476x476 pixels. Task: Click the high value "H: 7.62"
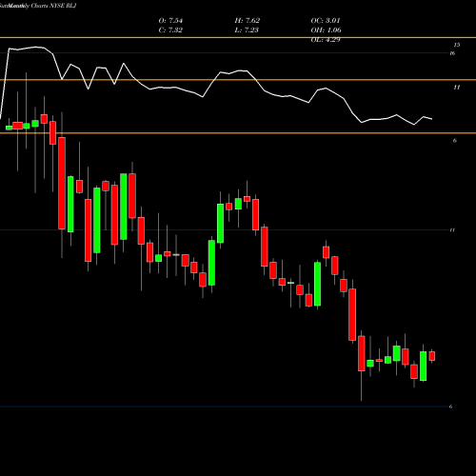click(248, 21)
